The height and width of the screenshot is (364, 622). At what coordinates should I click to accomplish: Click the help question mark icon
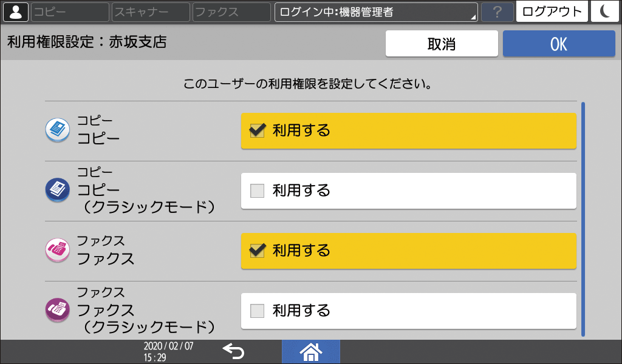click(497, 11)
